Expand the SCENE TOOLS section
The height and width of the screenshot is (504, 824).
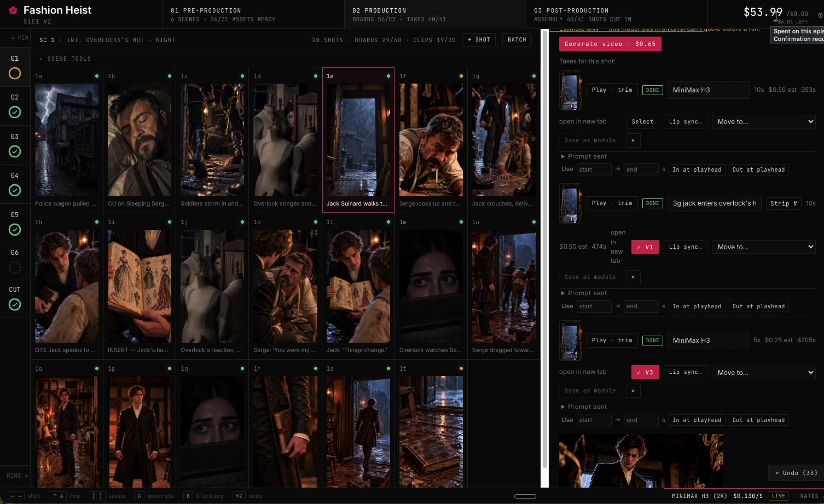coord(65,58)
